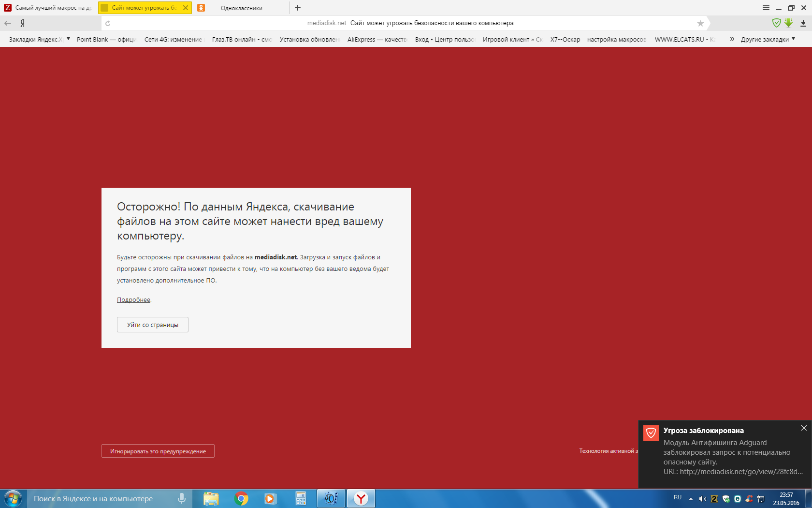Open the calculator taskbar icon
The width and height of the screenshot is (812, 508).
(301, 498)
